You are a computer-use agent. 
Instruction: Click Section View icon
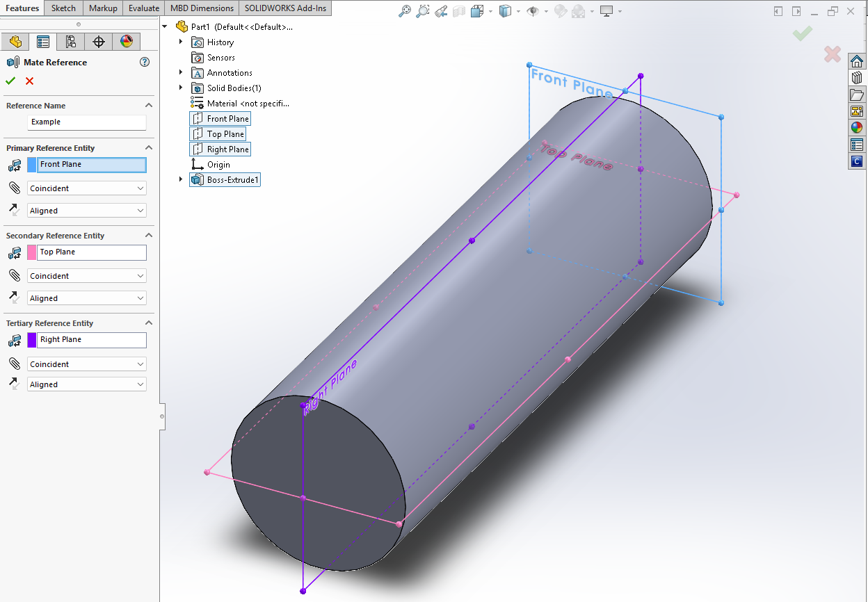tap(458, 11)
